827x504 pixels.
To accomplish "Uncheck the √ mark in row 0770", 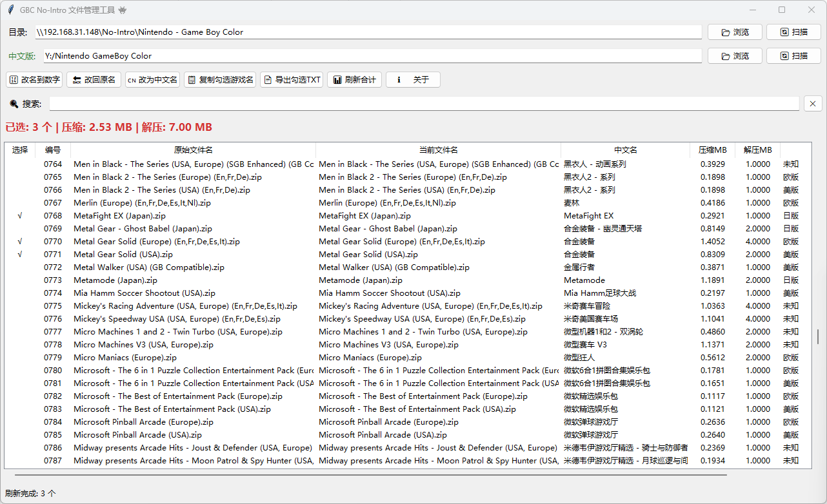I will (x=20, y=242).
